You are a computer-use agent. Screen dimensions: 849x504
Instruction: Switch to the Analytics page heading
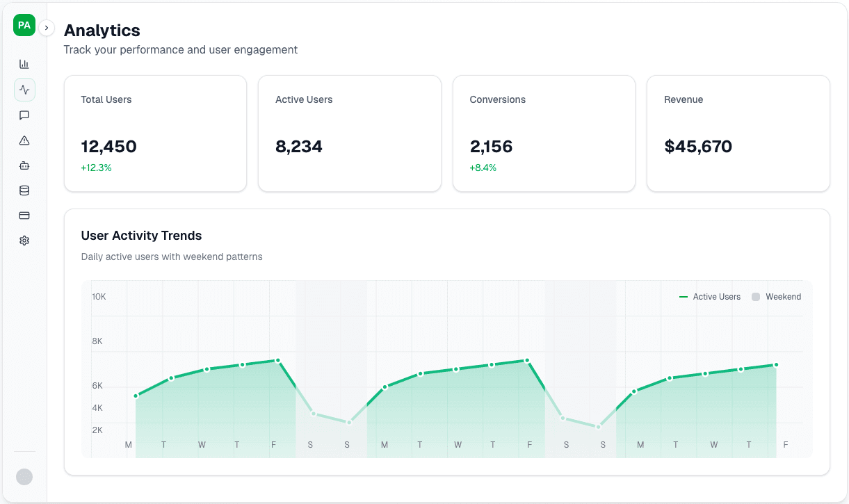(x=102, y=31)
